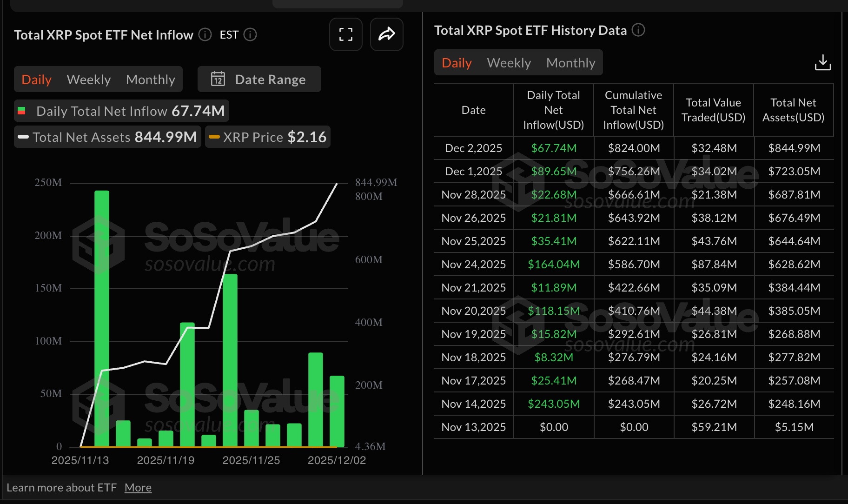Click the calendar icon in Date Range
The image size is (848, 504).
(x=217, y=79)
